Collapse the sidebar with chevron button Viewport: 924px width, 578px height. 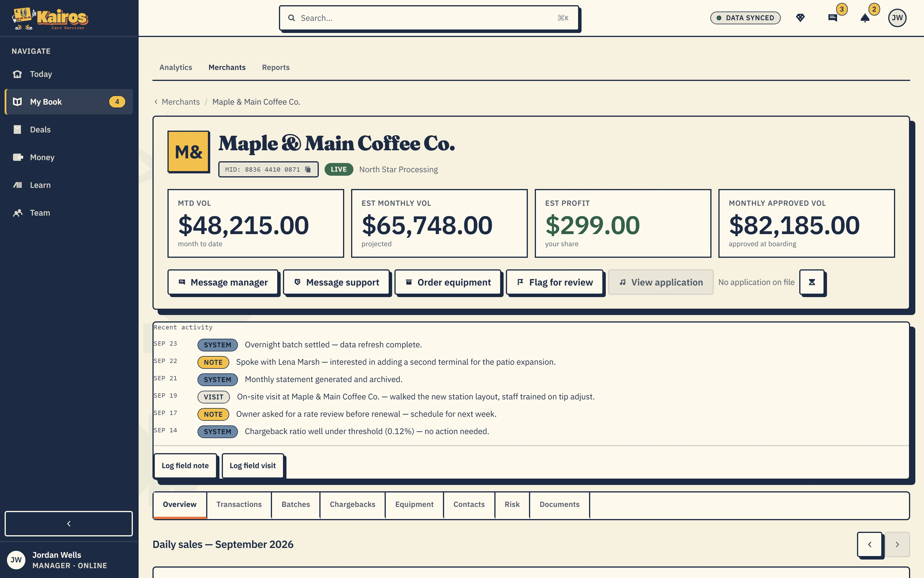click(x=69, y=524)
